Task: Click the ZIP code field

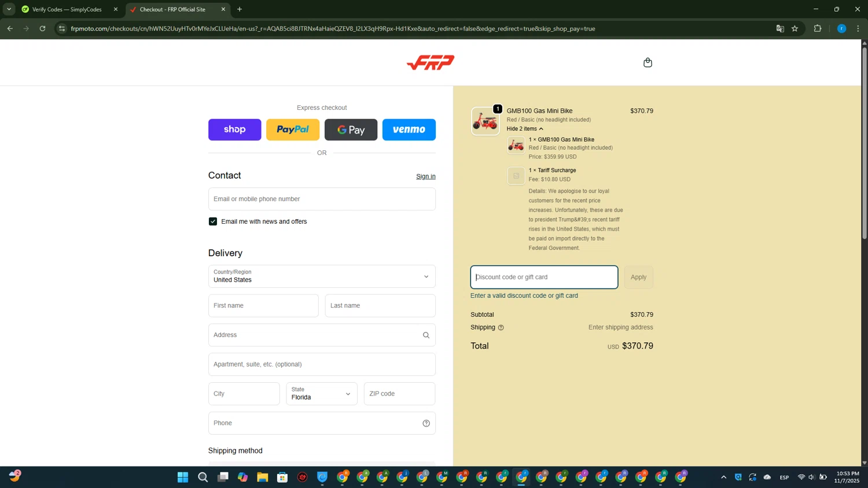Action: coord(399,394)
